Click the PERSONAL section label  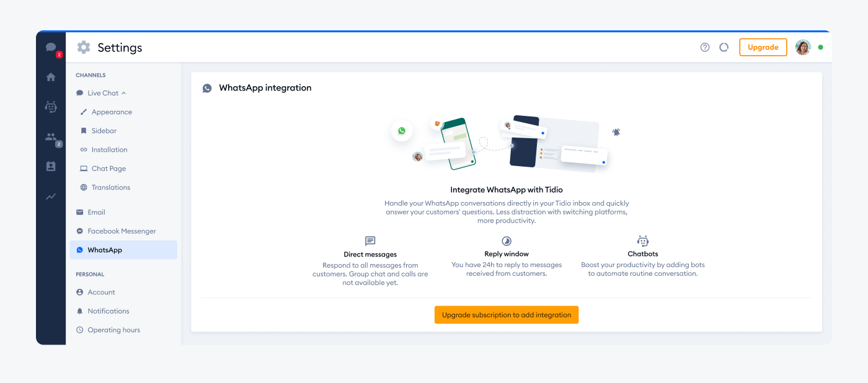tap(90, 274)
